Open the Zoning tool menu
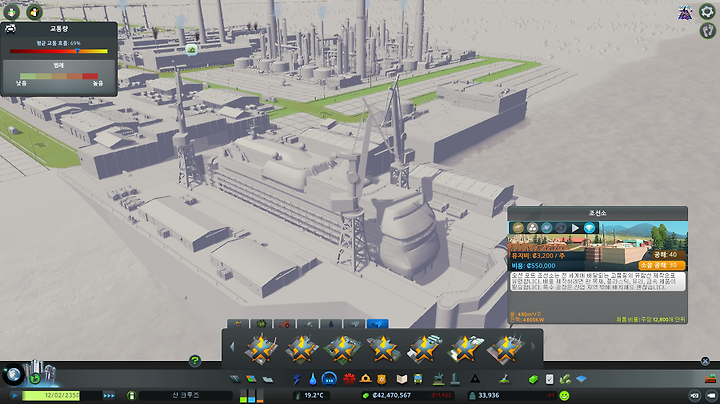This screenshot has height=404, width=720. (251, 379)
